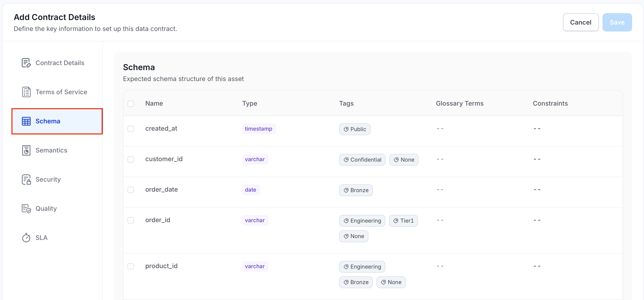Check the created_at row checkbox
Viewport: 644px width, 300px height.
coord(130,129)
